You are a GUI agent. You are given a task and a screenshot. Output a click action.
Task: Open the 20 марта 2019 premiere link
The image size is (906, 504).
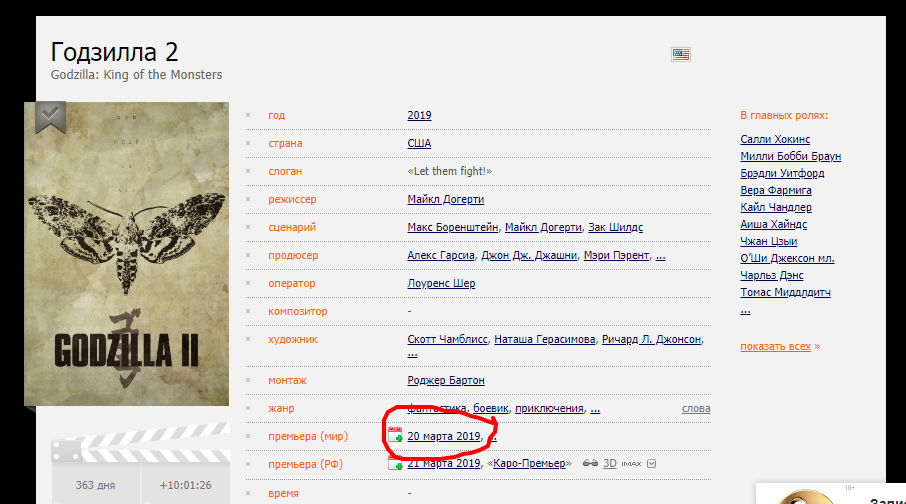[444, 436]
